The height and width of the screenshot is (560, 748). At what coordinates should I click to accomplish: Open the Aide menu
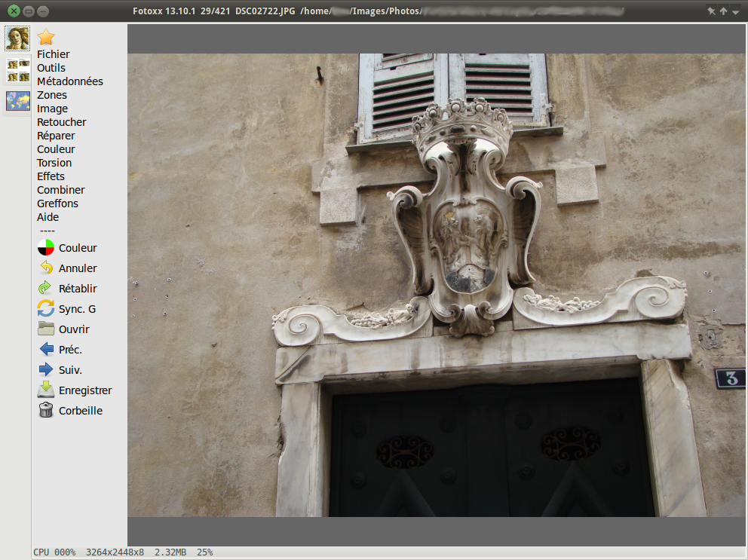click(48, 217)
